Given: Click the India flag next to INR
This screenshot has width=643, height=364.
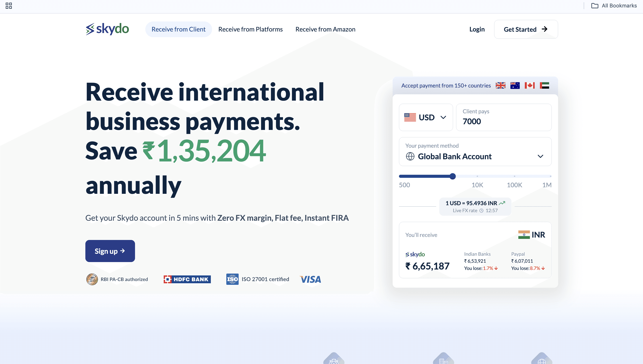Looking at the screenshot, I should [524, 234].
